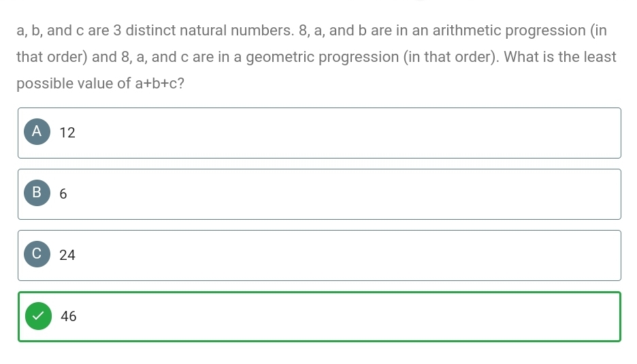The width and height of the screenshot is (637, 364).
Task: Click the question line starting 'that order)'
Action: click(316, 57)
